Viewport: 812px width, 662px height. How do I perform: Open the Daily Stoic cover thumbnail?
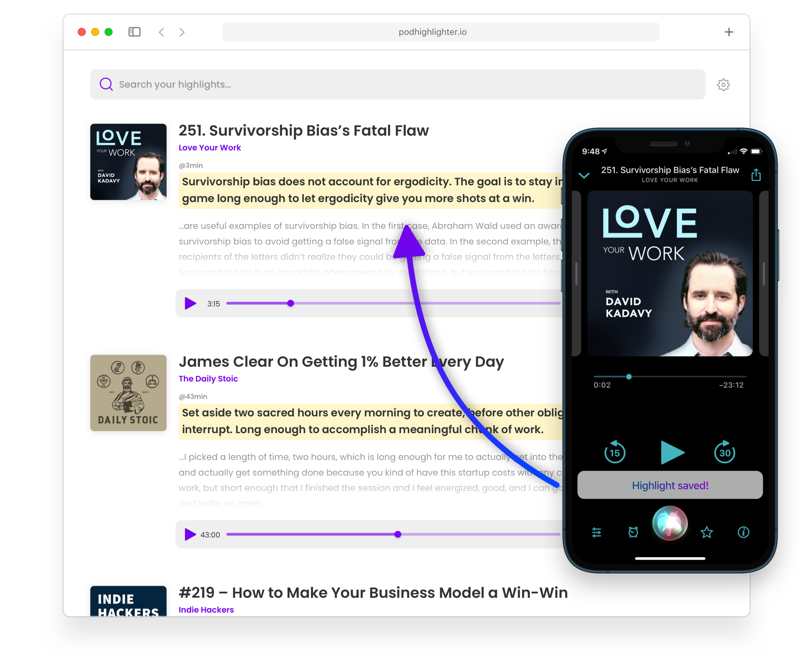[x=128, y=393]
